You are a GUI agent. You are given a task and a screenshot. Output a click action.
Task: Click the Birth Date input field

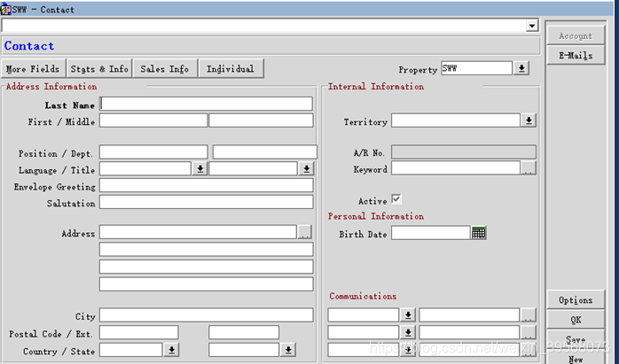point(431,233)
